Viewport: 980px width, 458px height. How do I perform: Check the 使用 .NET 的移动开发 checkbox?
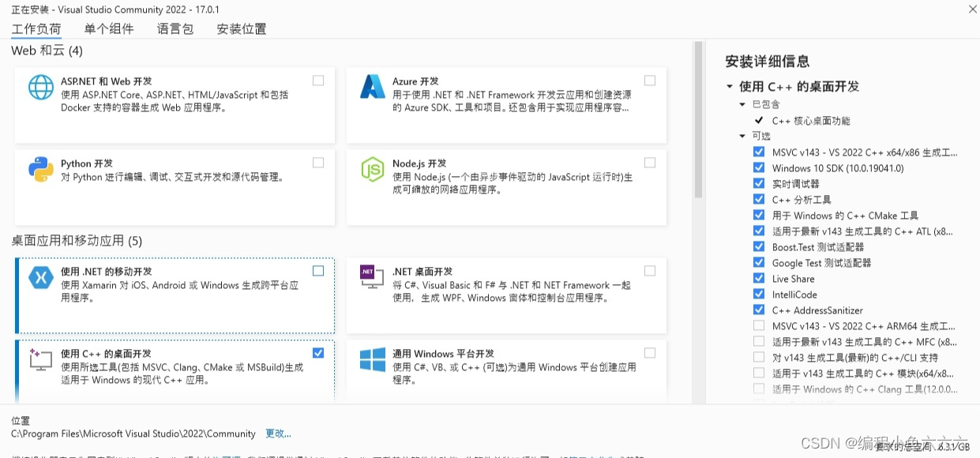coord(318,271)
